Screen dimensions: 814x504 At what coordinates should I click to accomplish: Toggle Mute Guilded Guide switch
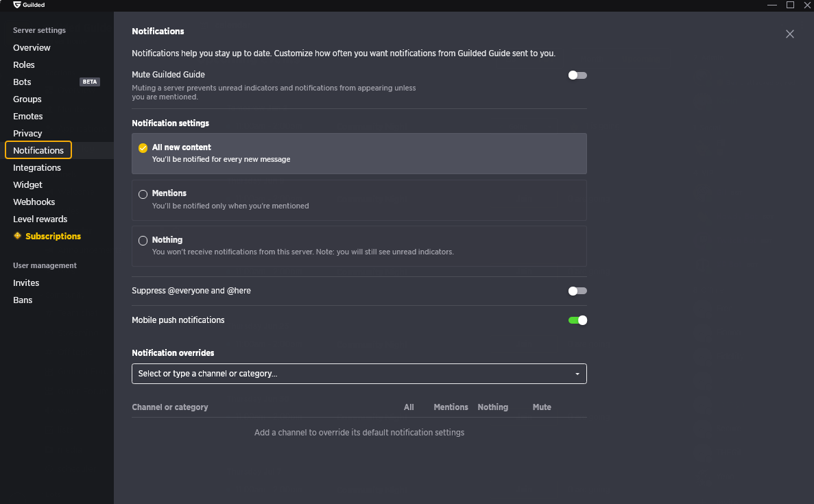click(x=577, y=75)
